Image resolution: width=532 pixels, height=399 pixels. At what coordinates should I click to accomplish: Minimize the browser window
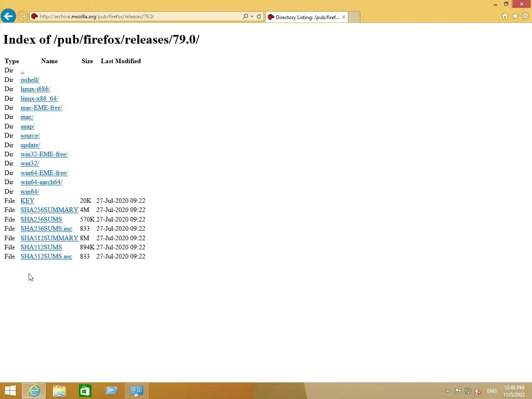pyautogui.click(x=495, y=4)
